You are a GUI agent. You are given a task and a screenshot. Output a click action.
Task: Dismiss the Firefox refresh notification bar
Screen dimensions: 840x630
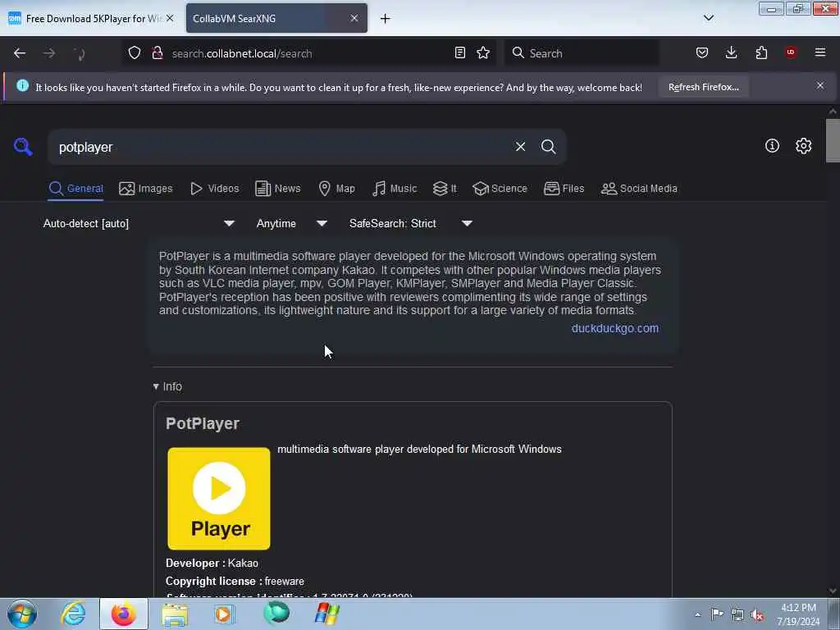click(819, 85)
